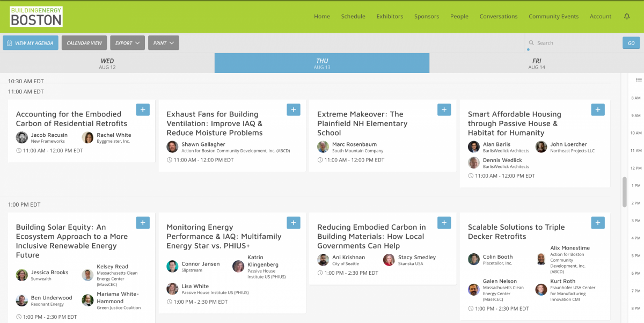Open Katrin Klingenberg's avatar
Image resolution: width=644 pixels, height=323 pixels.
click(x=238, y=266)
